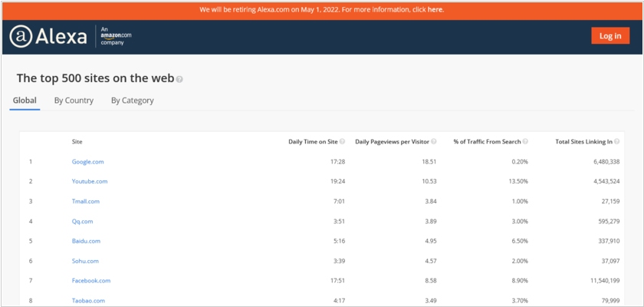Open the Taobao.com link
The width and height of the screenshot is (644, 307).
pos(88,300)
